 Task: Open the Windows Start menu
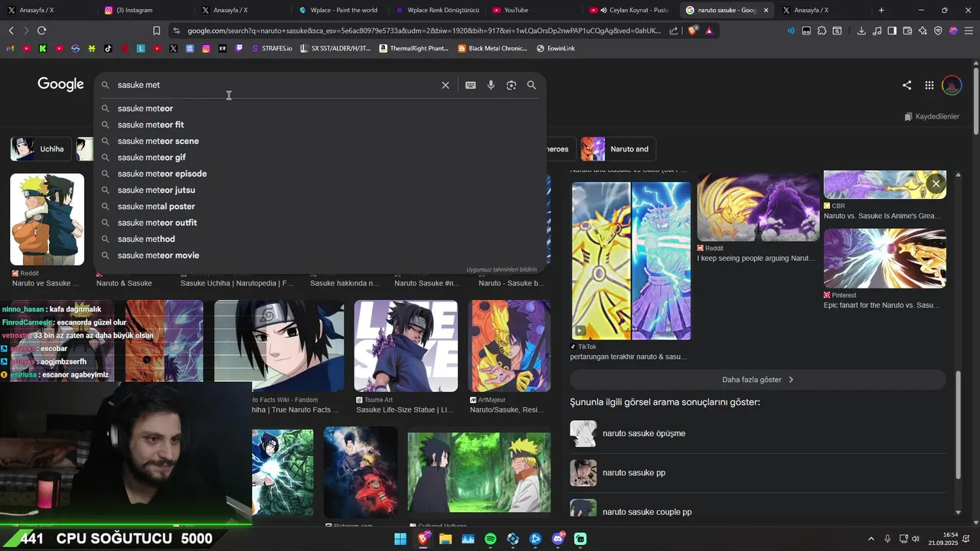[x=400, y=539]
